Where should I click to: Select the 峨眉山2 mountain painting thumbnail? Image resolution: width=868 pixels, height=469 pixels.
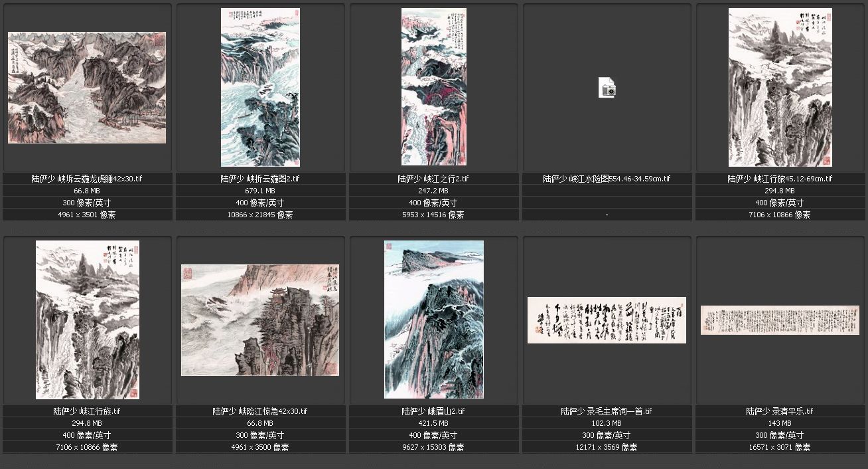(433, 320)
